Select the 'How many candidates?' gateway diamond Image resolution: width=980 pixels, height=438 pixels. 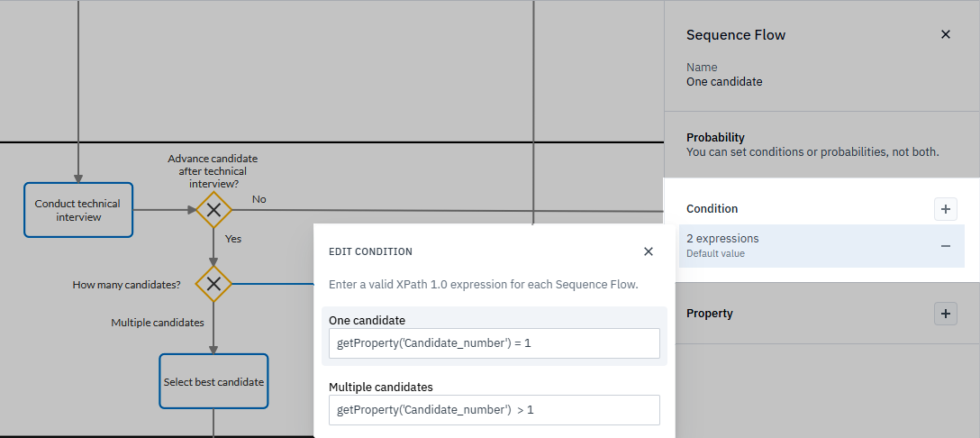213,285
